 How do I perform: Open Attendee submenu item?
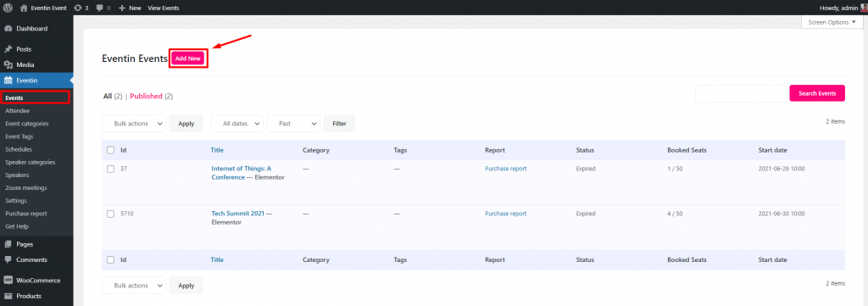point(18,111)
